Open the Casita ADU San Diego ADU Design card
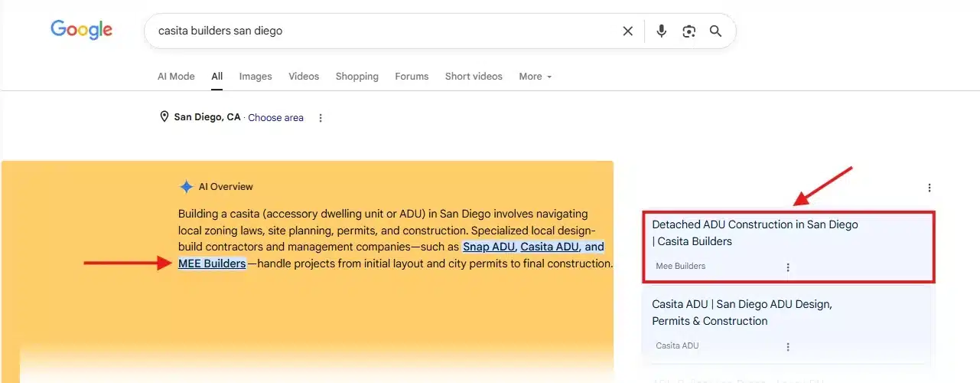980x383 pixels. click(x=787, y=324)
